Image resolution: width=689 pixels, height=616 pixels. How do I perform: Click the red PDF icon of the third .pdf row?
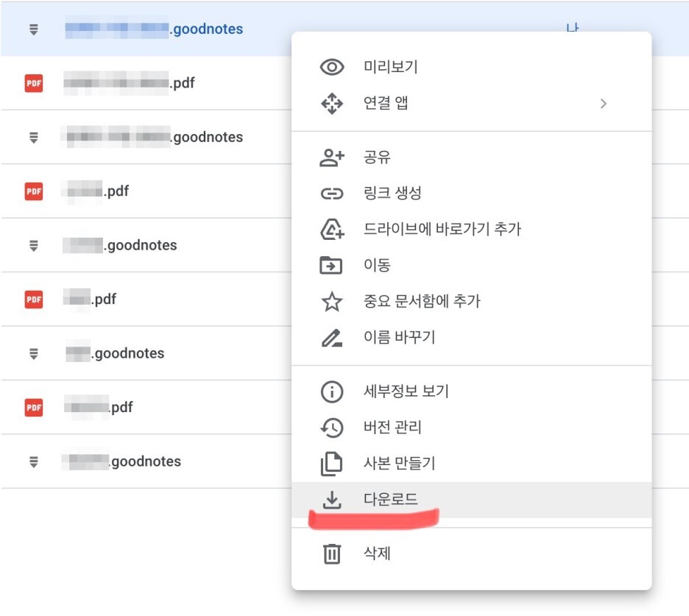tap(33, 300)
